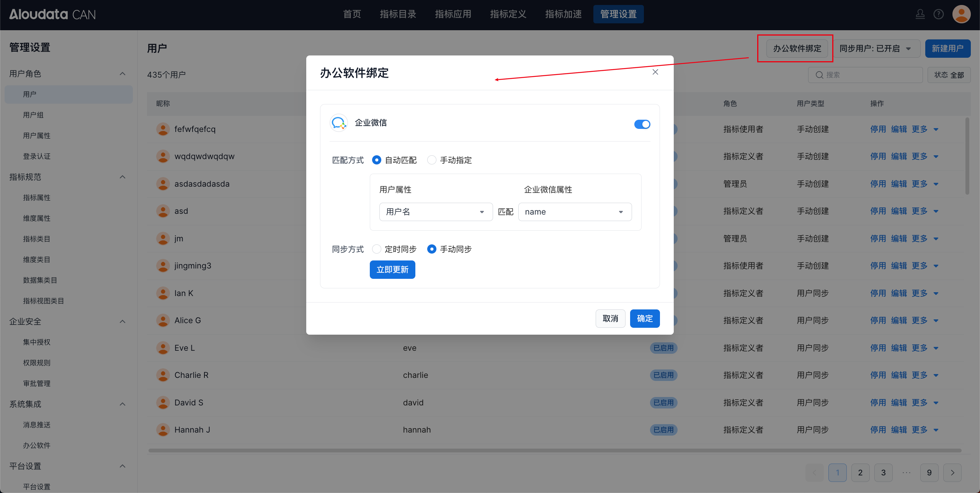Viewport: 980px width, 493px height.
Task: Open the name 企业微信属性 dropdown
Action: [x=575, y=212]
